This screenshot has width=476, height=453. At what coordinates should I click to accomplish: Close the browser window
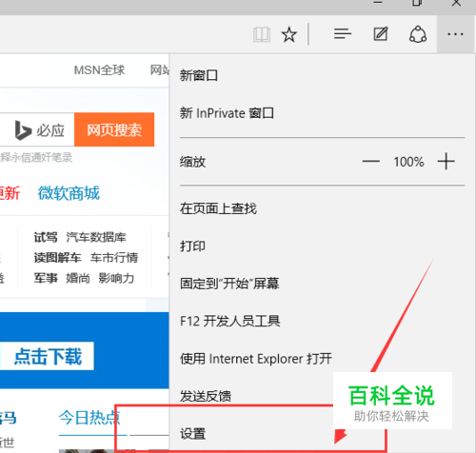pos(456,3)
